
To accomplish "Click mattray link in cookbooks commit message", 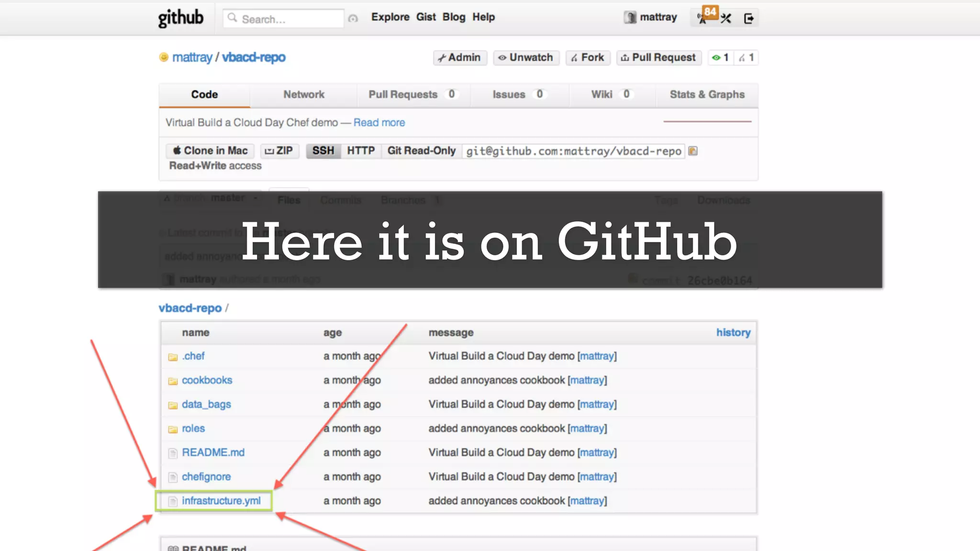I will [x=587, y=380].
